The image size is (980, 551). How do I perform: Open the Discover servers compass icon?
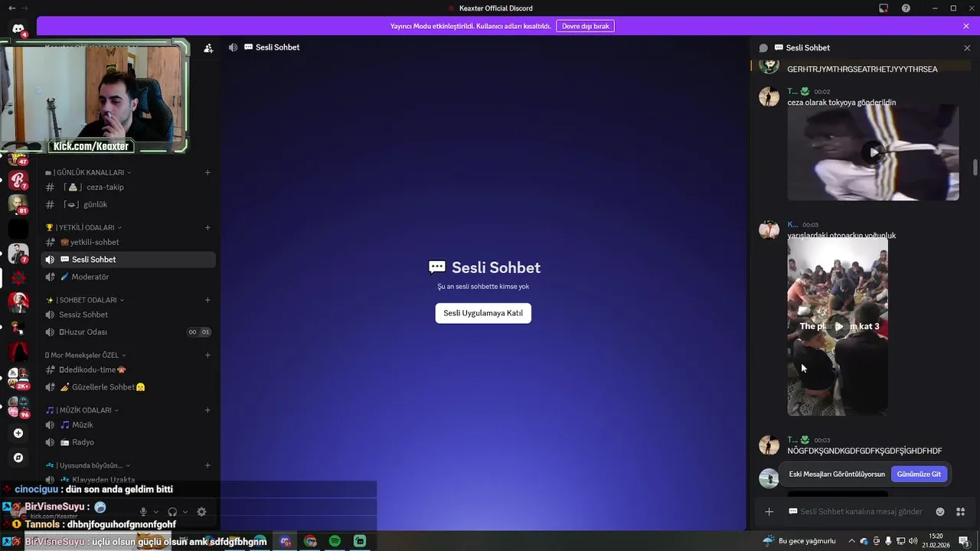18,458
